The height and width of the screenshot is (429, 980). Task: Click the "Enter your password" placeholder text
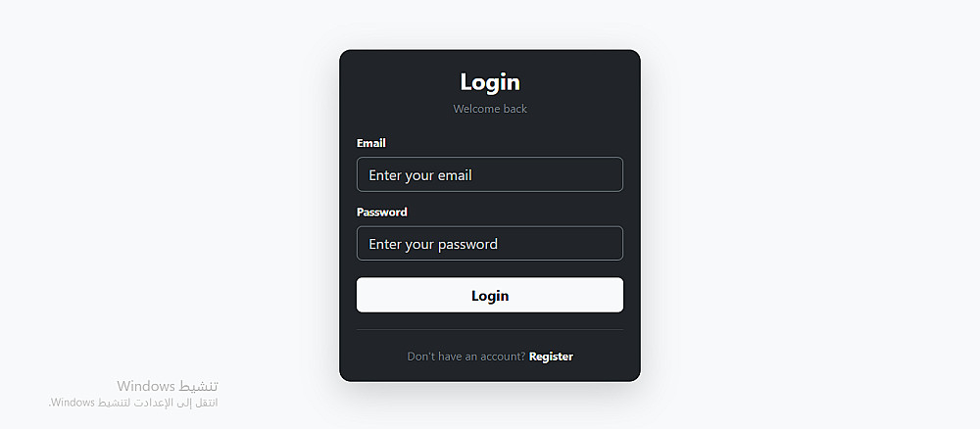[433, 244]
